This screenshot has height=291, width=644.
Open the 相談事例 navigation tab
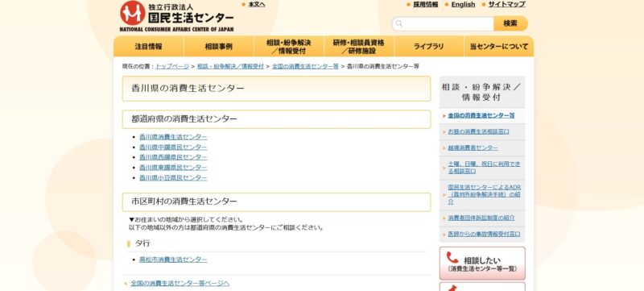click(x=218, y=47)
